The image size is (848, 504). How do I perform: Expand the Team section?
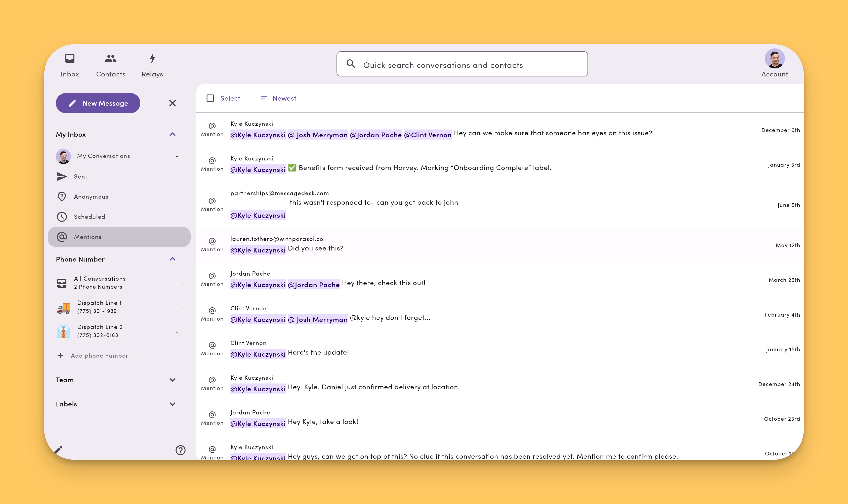click(x=173, y=380)
